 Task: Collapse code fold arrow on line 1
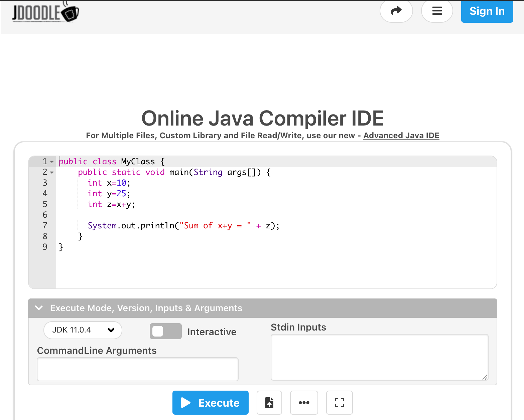52,162
